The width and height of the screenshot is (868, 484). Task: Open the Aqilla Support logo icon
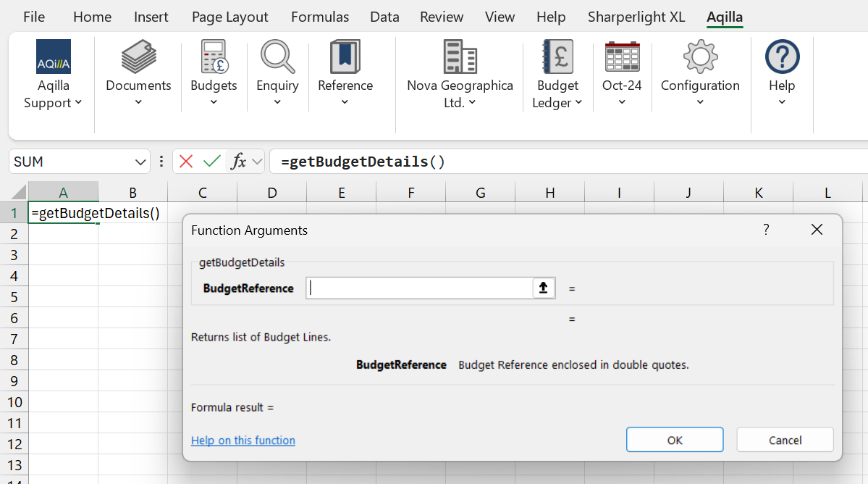click(x=54, y=57)
